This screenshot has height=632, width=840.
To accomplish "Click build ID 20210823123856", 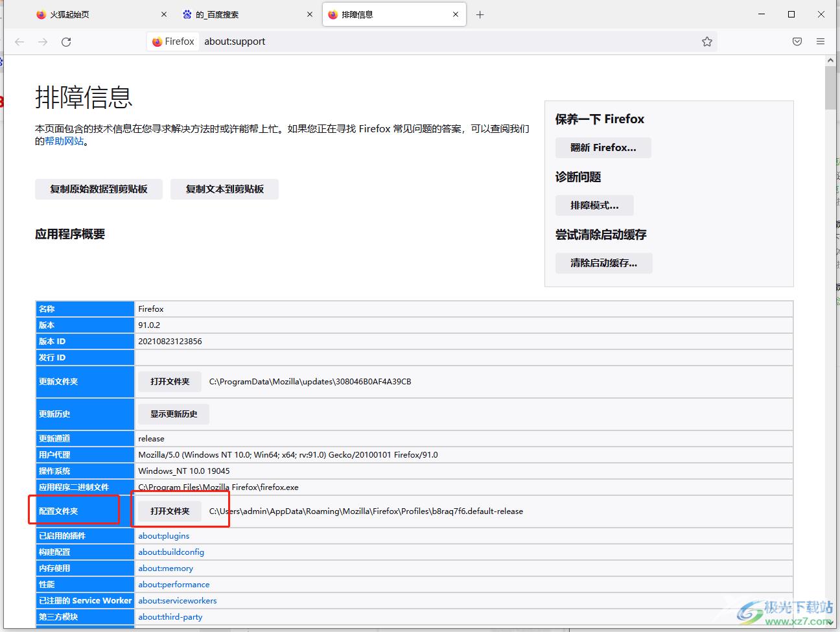I will 170,342.
